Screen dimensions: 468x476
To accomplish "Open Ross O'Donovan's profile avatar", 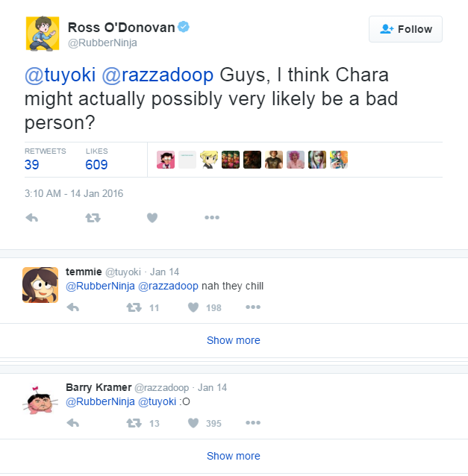I will tap(43, 34).
